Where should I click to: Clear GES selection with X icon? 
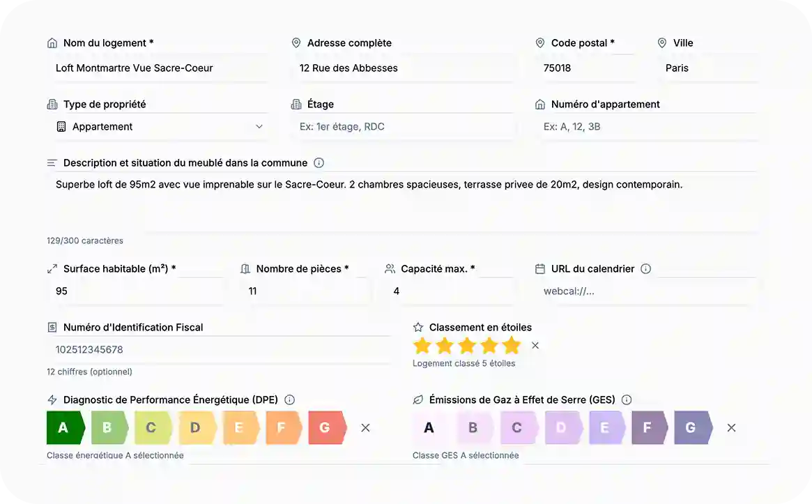coord(731,428)
